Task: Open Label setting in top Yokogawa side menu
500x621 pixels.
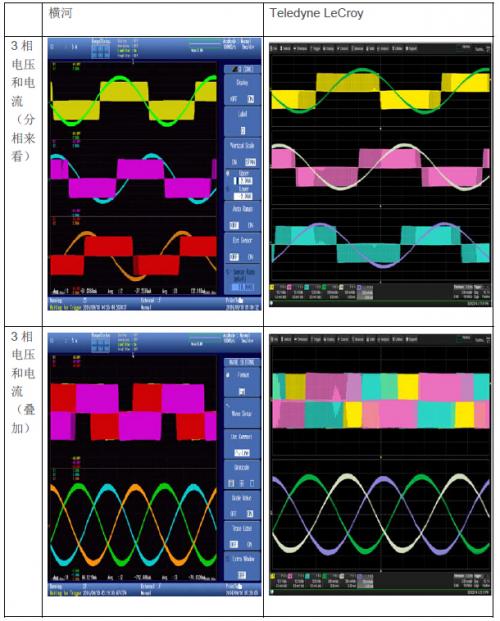Action: pos(242,122)
